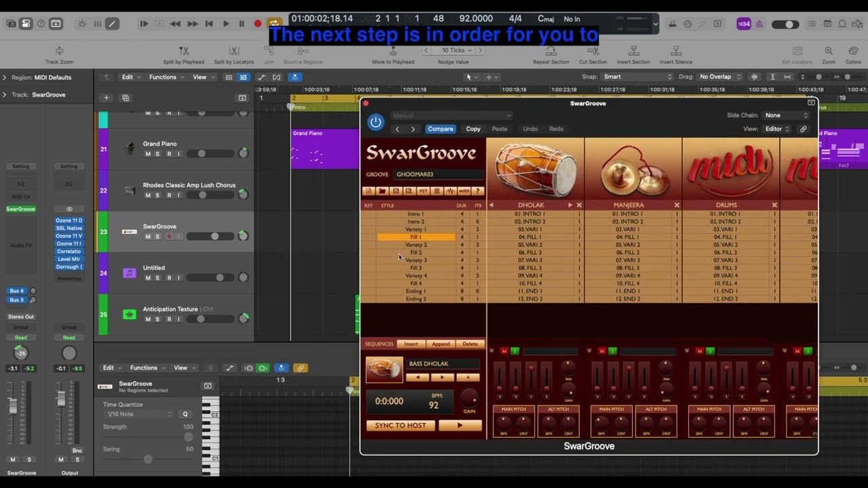Adjust the piano roll Swing slider
868x488 pixels.
pyautogui.click(x=148, y=460)
